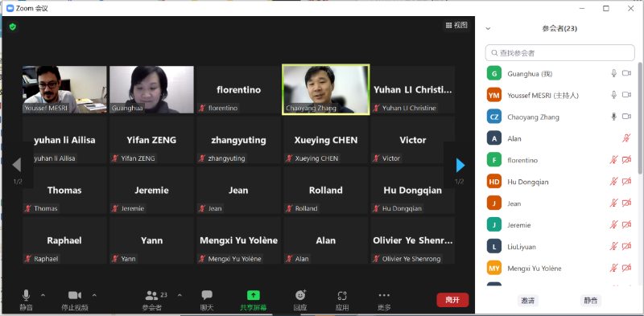Click Hu Dongqian's muted microphone icon
This screenshot has width=644, height=316.
click(x=614, y=182)
